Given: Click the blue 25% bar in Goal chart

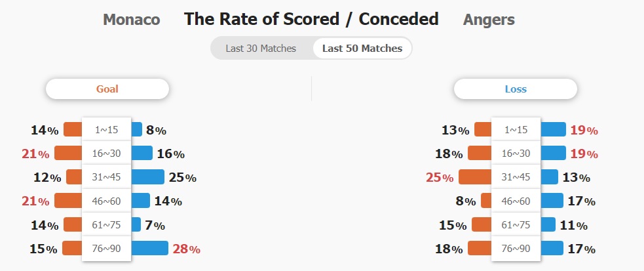Looking at the screenshot, I should 147,177.
